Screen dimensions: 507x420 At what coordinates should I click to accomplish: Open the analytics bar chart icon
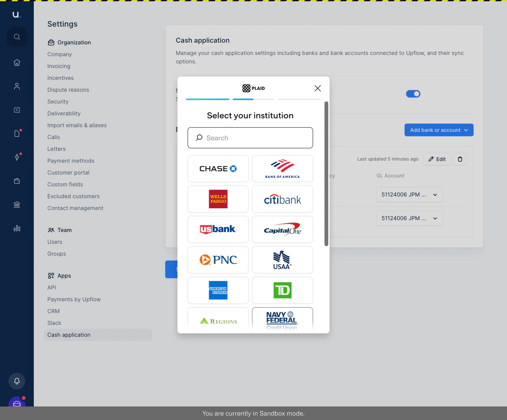[17, 228]
